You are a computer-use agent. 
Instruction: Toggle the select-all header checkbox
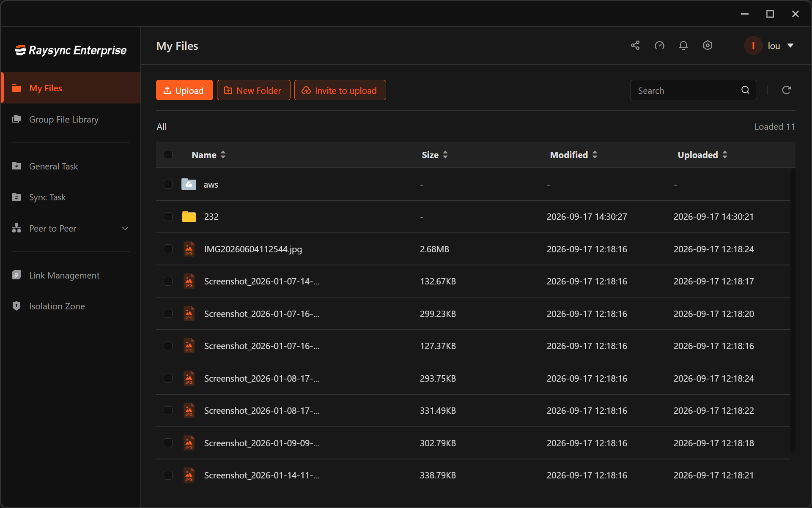click(168, 155)
